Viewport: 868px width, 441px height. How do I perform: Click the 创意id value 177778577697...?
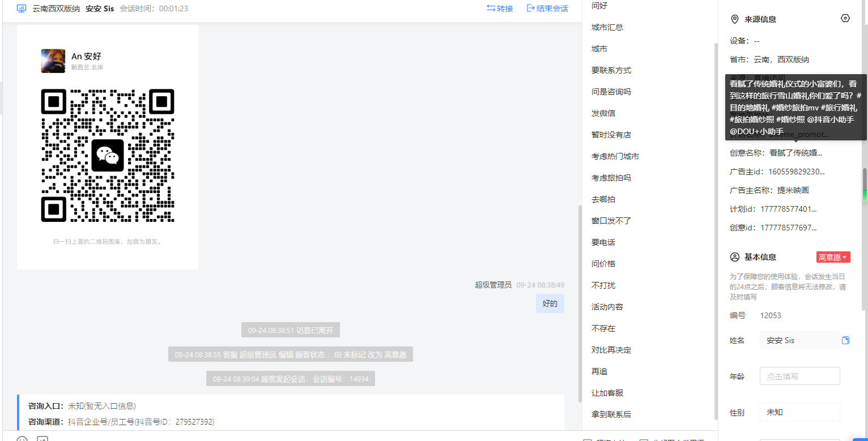[x=789, y=228]
